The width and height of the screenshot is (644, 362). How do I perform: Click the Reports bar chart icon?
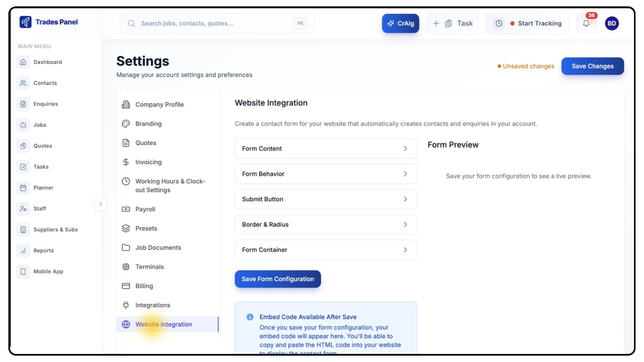[23, 250]
